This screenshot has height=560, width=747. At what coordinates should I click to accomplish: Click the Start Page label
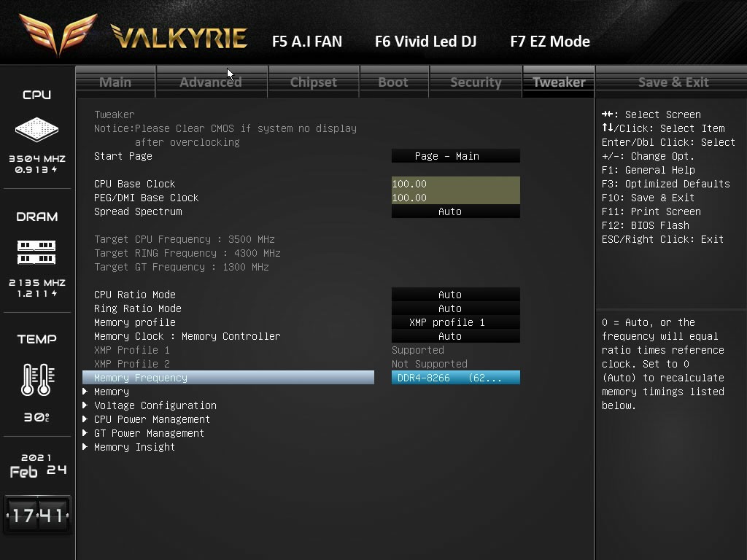(123, 156)
